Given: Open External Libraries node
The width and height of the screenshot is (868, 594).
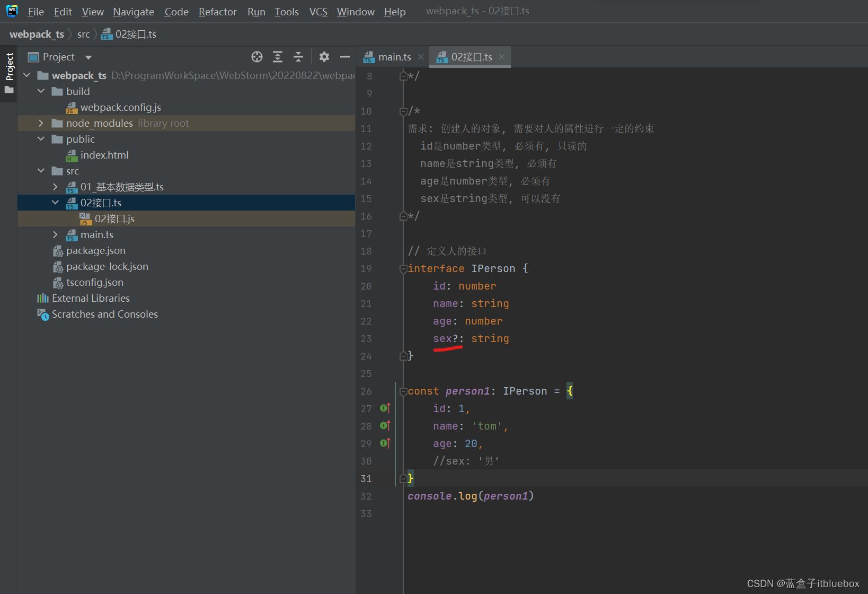Looking at the screenshot, I should coord(91,298).
